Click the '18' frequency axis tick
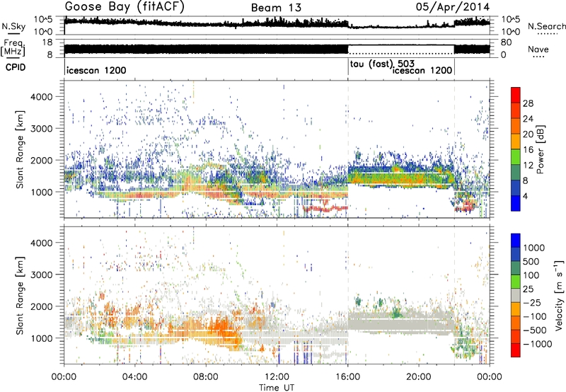The image size is (566, 392). [47, 42]
